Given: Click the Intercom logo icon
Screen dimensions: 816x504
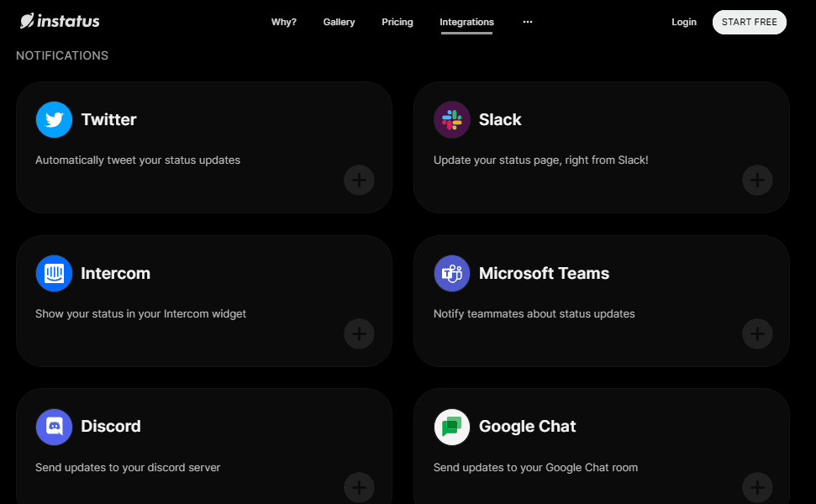Looking at the screenshot, I should click(x=54, y=273).
